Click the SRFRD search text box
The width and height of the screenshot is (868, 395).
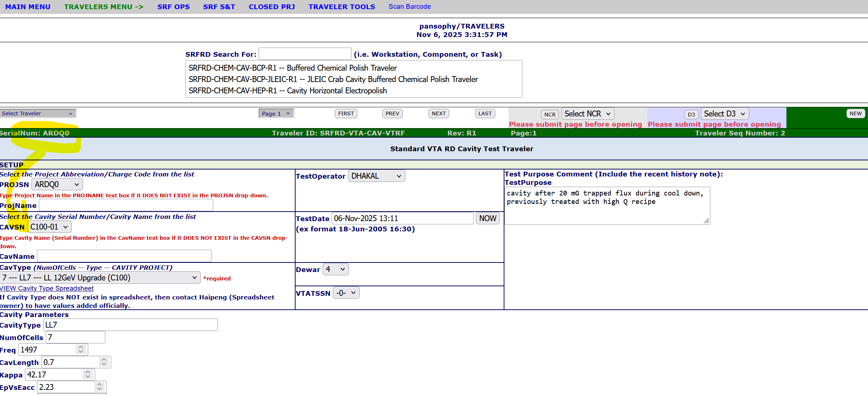click(305, 54)
